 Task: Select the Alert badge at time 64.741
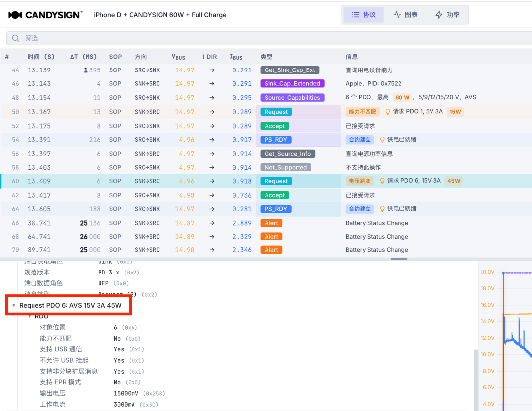271,237
